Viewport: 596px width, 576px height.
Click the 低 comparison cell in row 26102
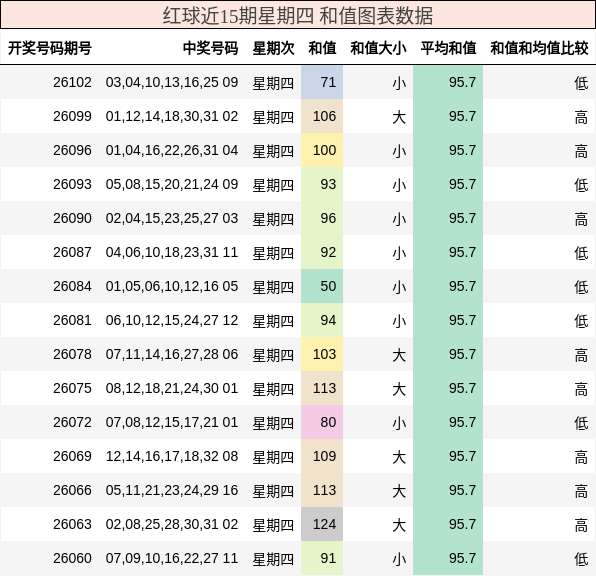pyautogui.click(x=581, y=83)
